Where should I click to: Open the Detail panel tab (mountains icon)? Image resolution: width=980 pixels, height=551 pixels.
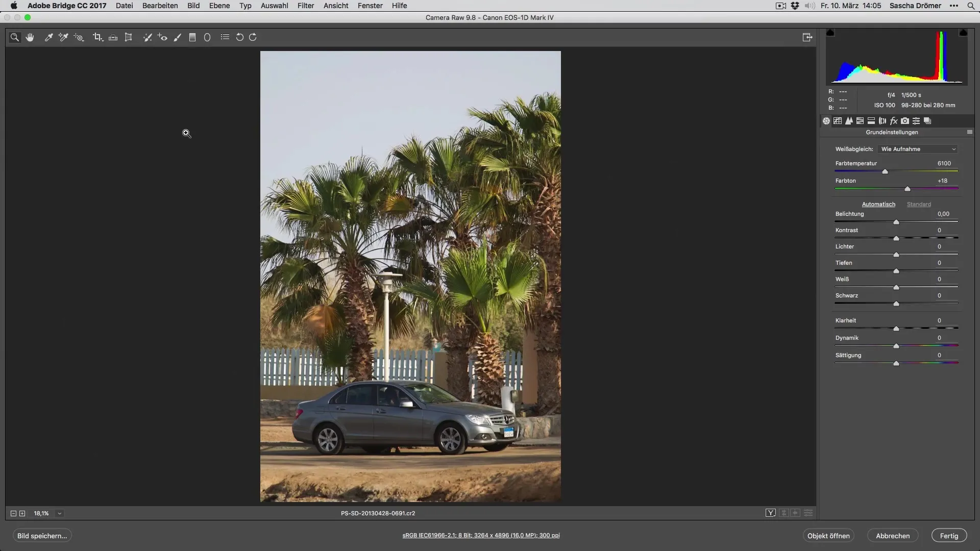(x=849, y=121)
